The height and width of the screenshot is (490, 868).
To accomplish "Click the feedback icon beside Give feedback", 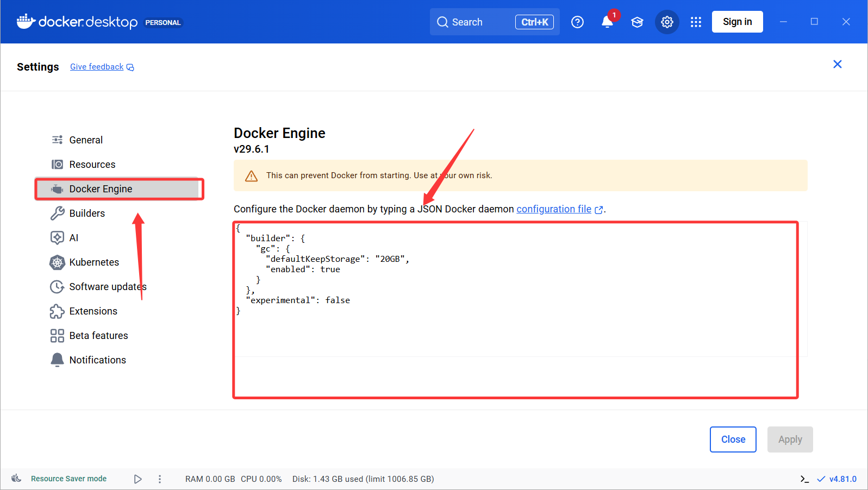I will pos(130,67).
